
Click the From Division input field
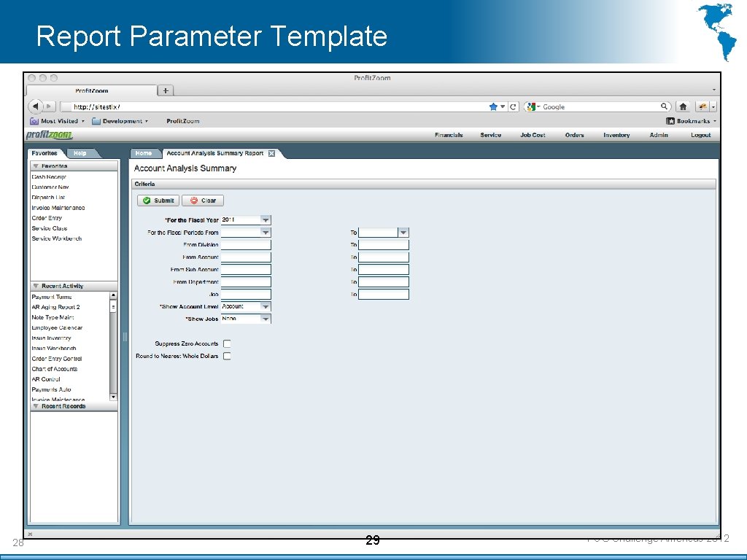pyautogui.click(x=246, y=245)
